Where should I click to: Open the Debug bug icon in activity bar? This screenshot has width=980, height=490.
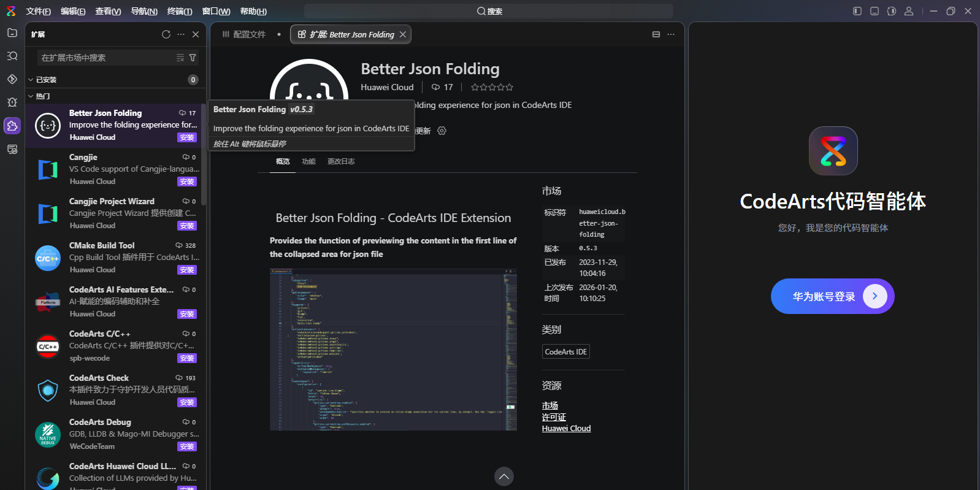point(12,102)
